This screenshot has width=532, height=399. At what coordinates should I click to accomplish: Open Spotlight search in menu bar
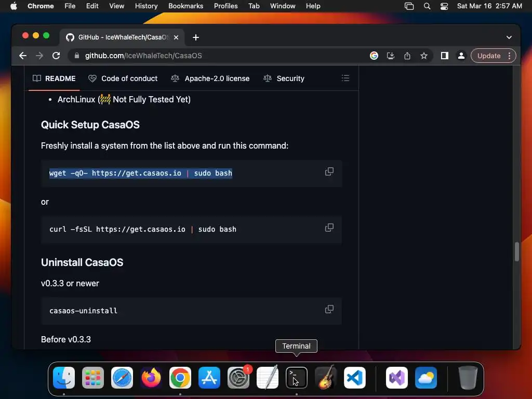pyautogui.click(x=427, y=6)
